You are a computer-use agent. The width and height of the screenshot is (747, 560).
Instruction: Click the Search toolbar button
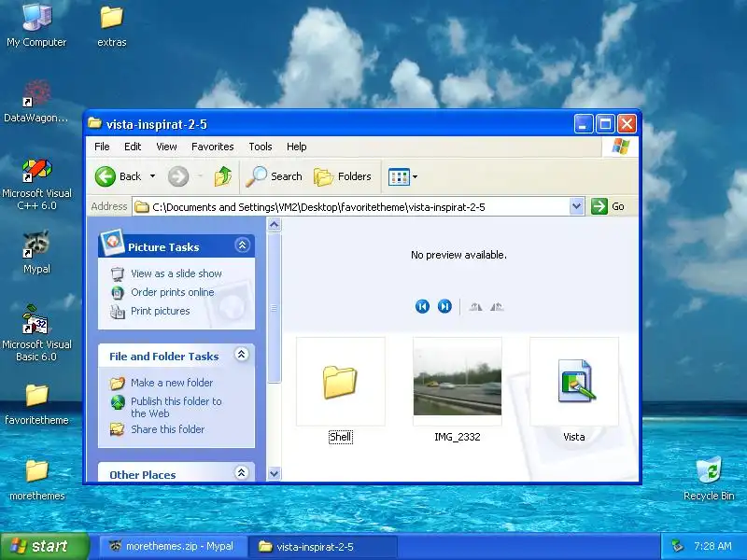pyautogui.click(x=274, y=176)
